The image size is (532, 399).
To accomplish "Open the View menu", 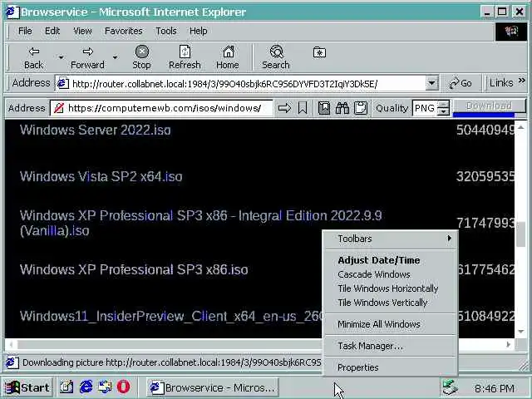I will tap(82, 31).
